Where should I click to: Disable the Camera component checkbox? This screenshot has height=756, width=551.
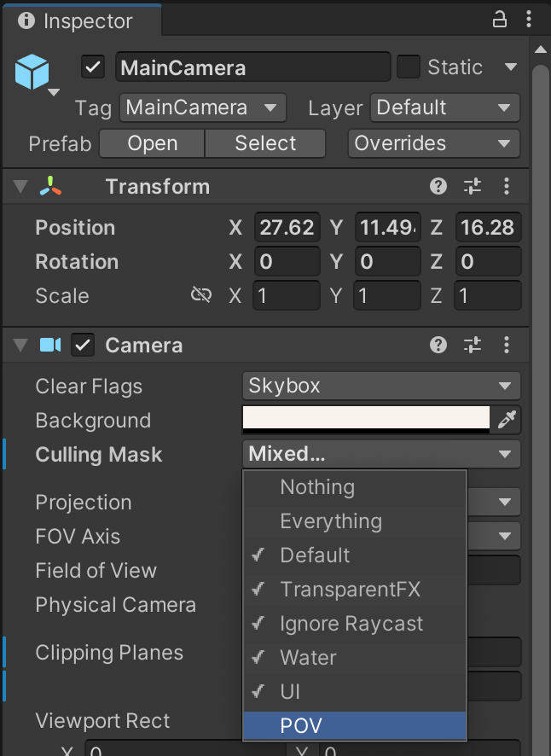[83, 346]
